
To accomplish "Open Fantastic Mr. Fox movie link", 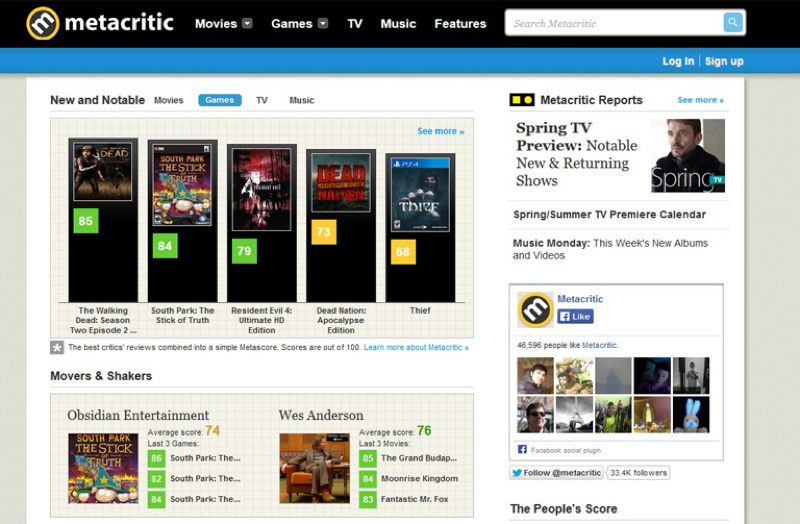I will [x=414, y=499].
